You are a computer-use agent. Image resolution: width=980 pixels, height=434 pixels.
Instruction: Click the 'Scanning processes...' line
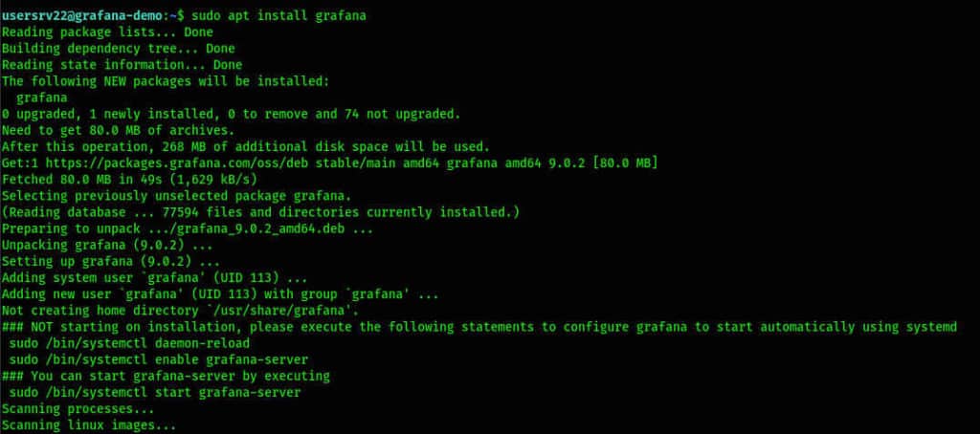(x=78, y=409)
